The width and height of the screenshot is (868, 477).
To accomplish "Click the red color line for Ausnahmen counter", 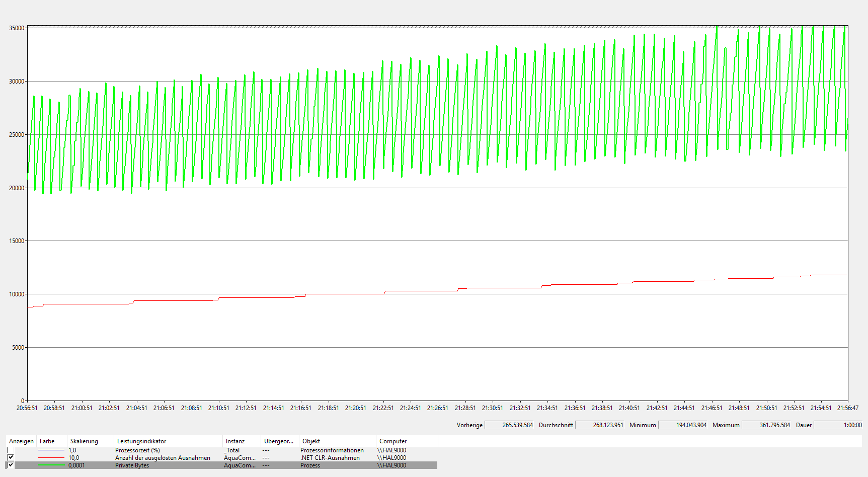I will (51, 458).
